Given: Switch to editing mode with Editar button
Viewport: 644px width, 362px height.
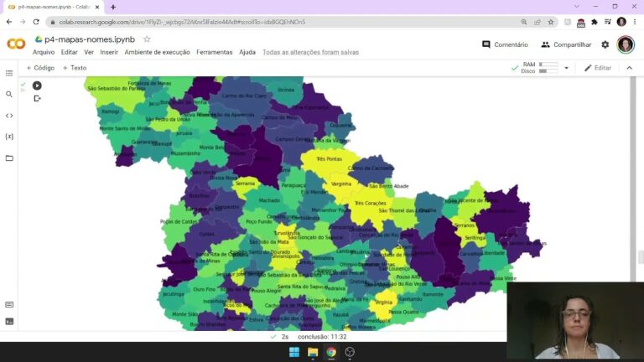Looking at the screenshot, I should click(x=598, y=68).
